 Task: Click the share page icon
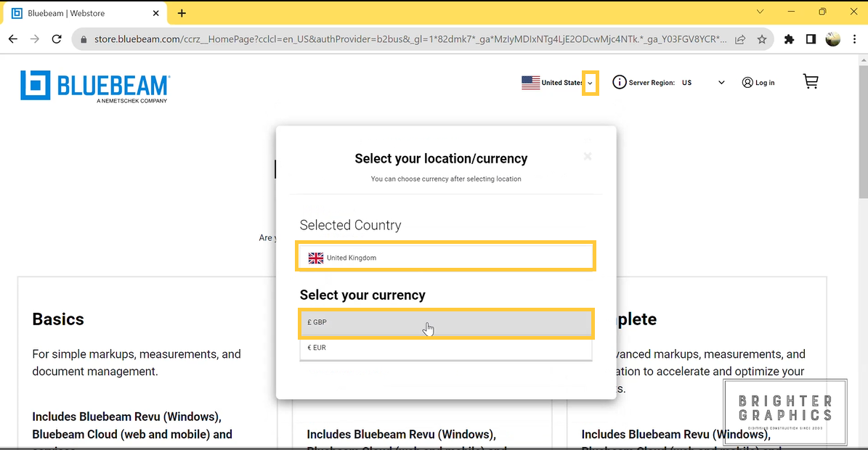740,39
